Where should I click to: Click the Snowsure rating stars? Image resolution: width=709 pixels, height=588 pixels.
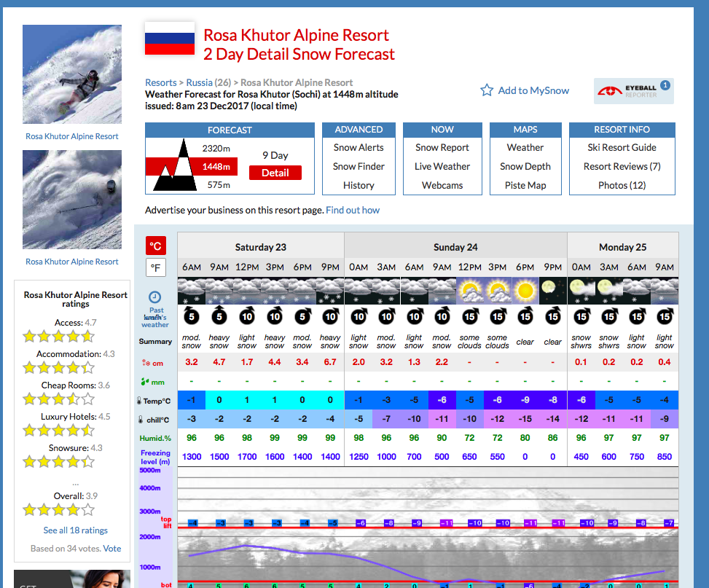[x=59, y=462]
